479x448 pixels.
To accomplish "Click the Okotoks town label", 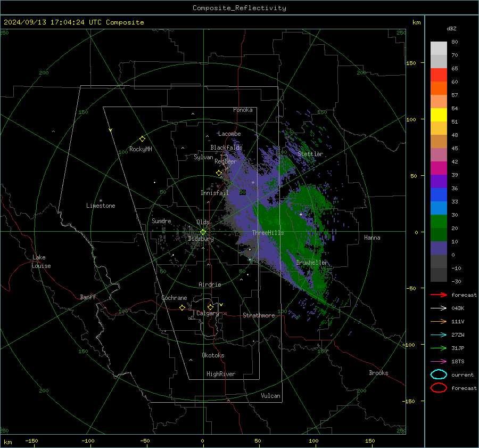I will [x=213, y=355].
